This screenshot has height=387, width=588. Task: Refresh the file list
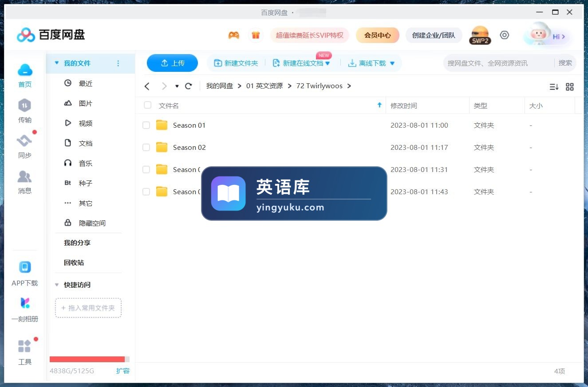click(x=189, y=86)
